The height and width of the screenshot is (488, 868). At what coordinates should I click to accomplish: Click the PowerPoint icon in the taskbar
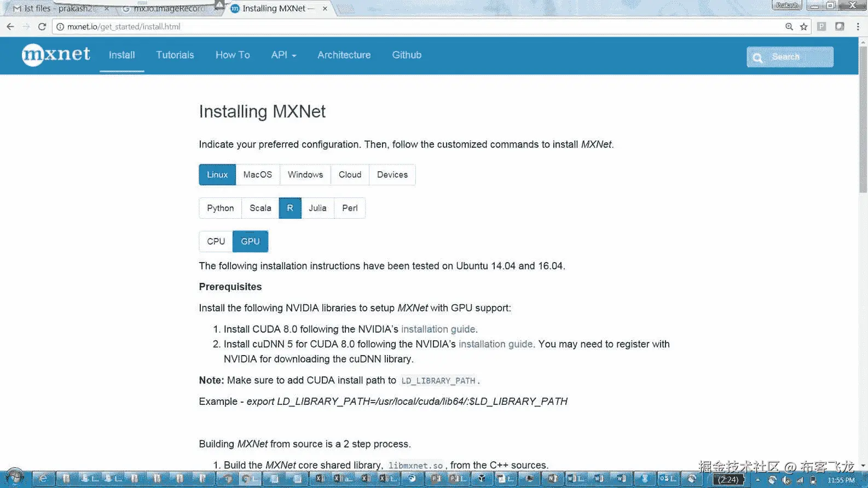click(x=436, y=479)
